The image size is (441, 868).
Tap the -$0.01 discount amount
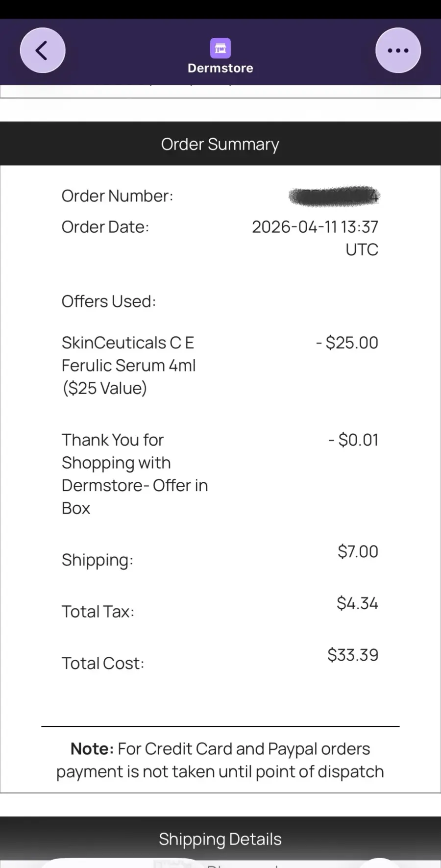point(353,440)
